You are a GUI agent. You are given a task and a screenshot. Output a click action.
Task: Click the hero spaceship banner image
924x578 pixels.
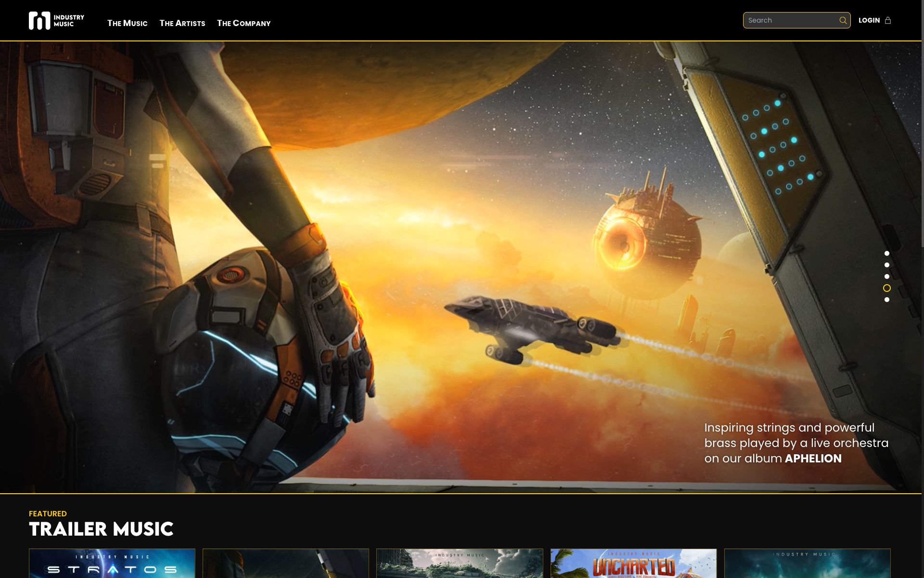[x=461, y=267]
